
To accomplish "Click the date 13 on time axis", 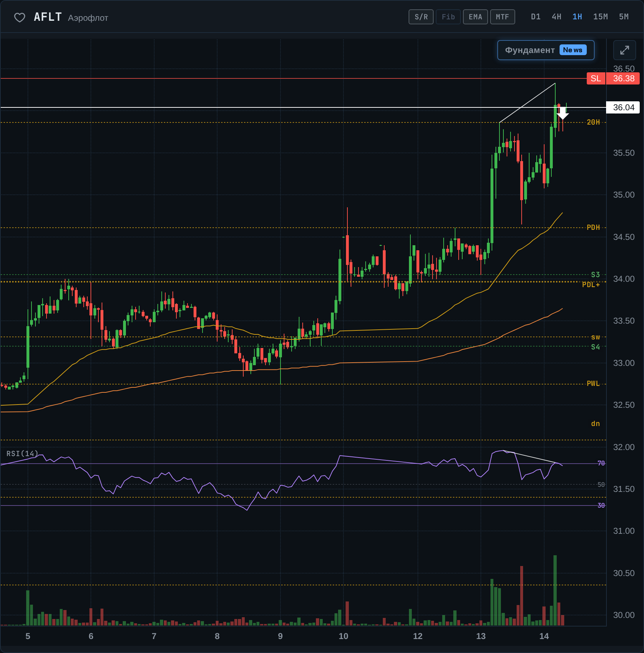I will point(481,636).
